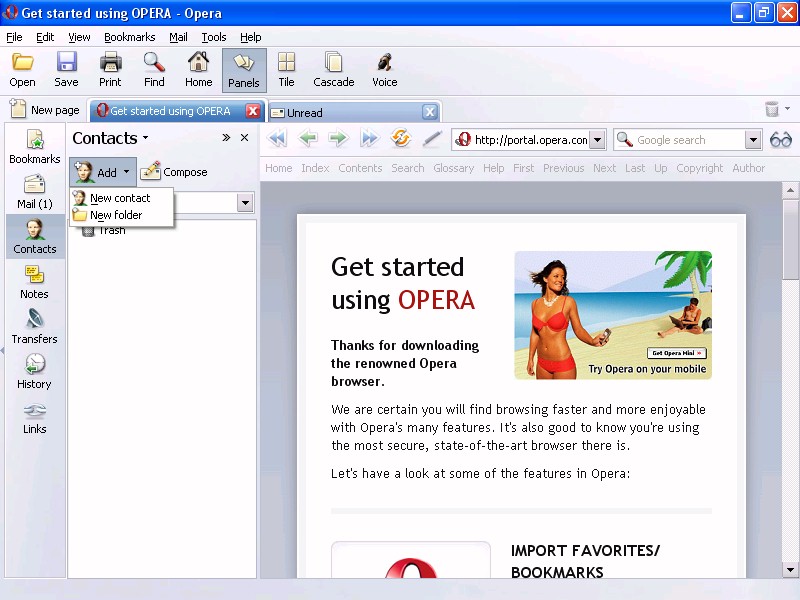Click the Compose button
Screen dimensions: 800x600
(174, 172)
